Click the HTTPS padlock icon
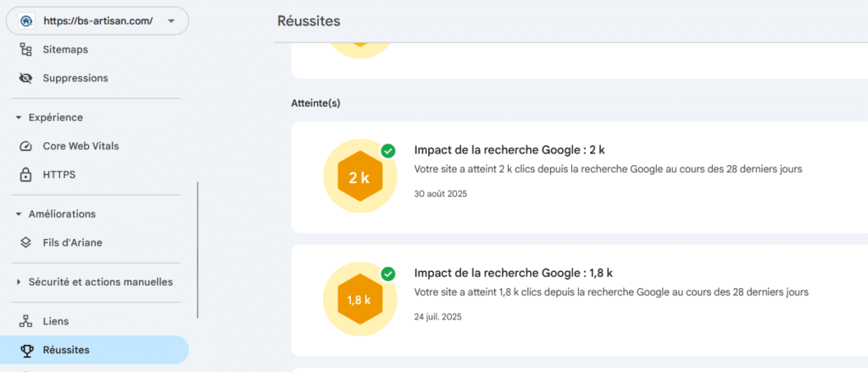Viewport: 868px width, 372px height. (x=25, y=175)
